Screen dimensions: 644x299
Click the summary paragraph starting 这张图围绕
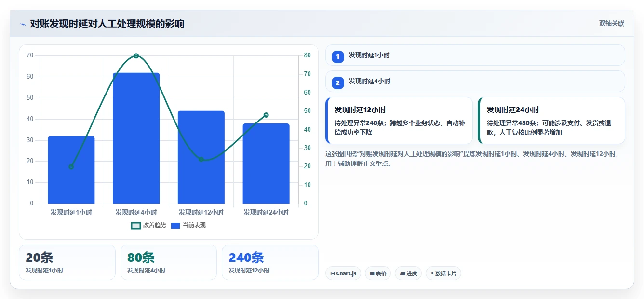tap(472, 159)
